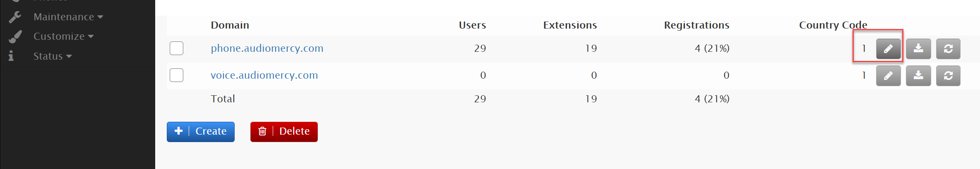Screen dimensions: 980x169
Task: Click the Registrations column header
Action: tap(697, 25)
